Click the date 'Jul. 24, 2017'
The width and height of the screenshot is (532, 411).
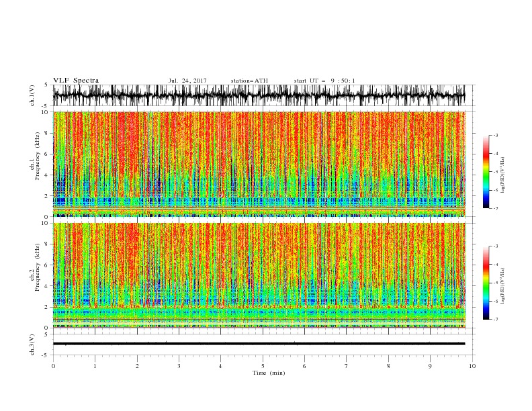[187, 81]
